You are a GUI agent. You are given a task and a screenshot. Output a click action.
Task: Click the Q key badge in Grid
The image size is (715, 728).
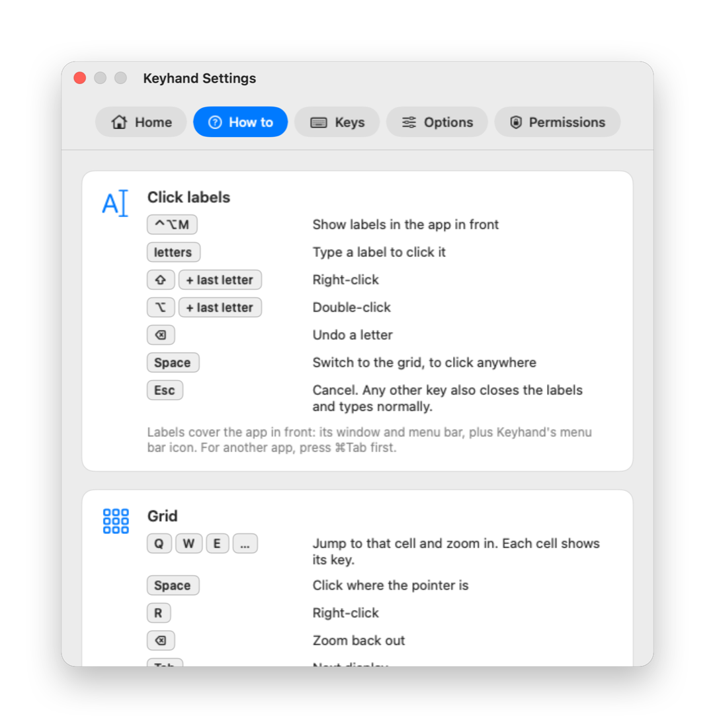[x=159, y=543]
